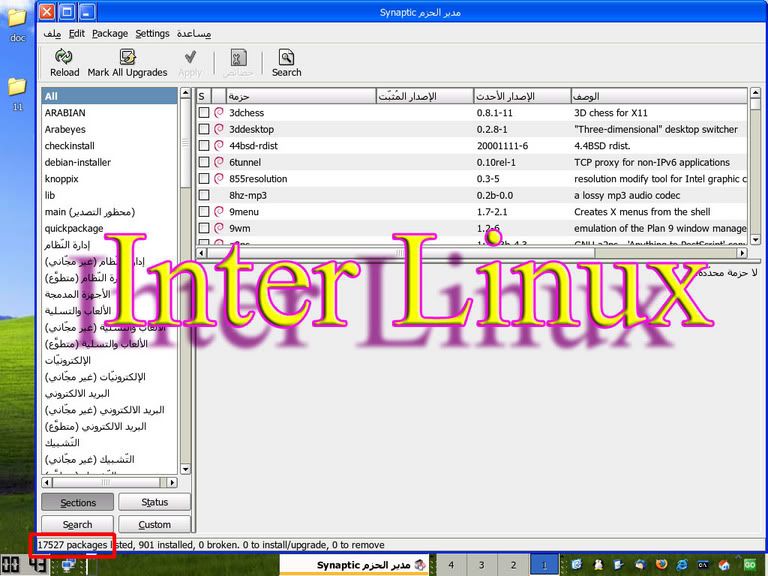Open the Edit menu
Screen dimensions: 768x576
pos(76,34)
